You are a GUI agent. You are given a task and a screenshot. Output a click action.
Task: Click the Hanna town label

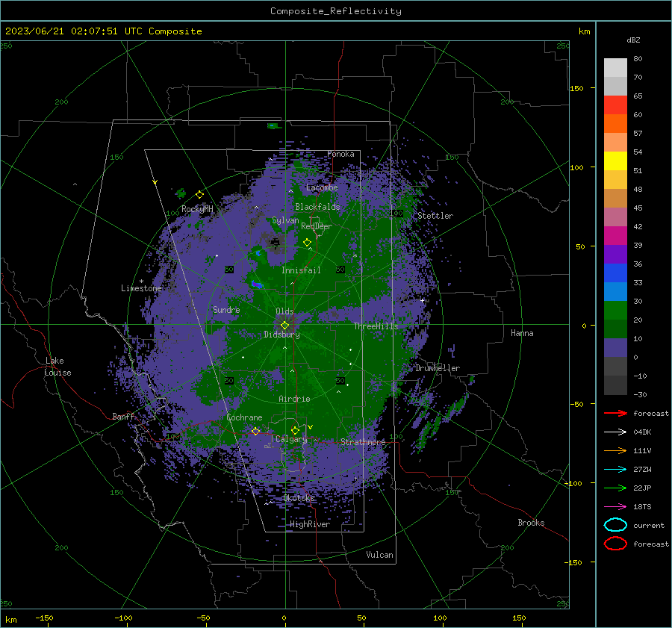coord(522,333)
